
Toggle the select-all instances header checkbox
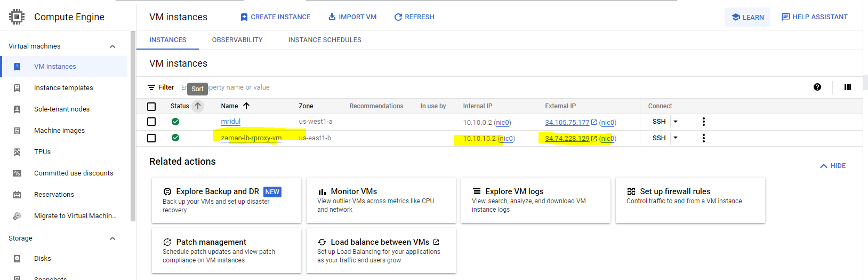[x=151, y=106]
